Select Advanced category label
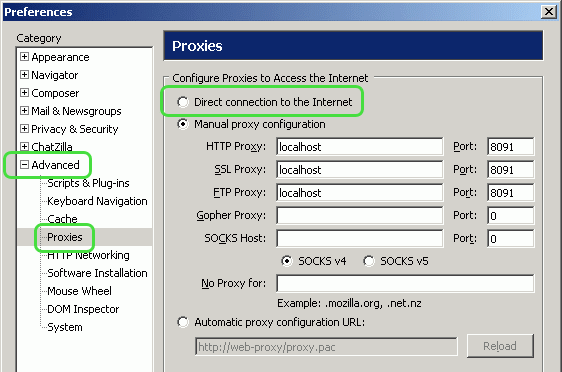The image size is (562, 372). [x=55, y=165]
